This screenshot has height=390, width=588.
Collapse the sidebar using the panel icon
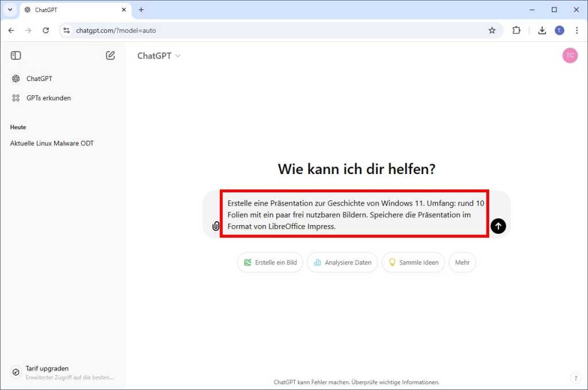(x=16, y=55)
